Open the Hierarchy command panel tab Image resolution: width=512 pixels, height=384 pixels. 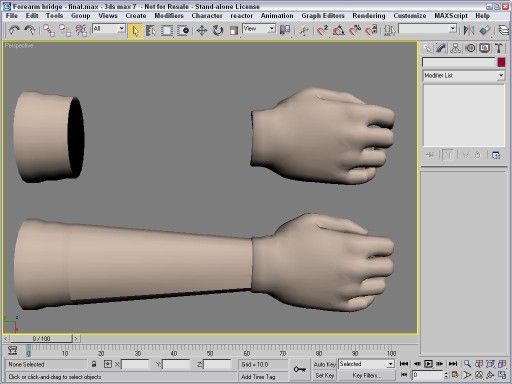click(455, 48)
